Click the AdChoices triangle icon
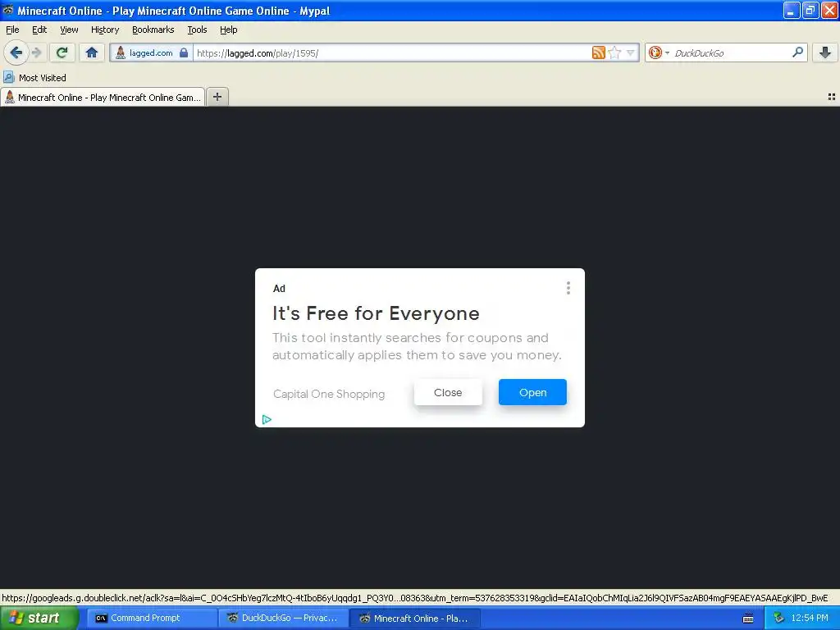Screen dimensions: 840x630 click(267, 419)
